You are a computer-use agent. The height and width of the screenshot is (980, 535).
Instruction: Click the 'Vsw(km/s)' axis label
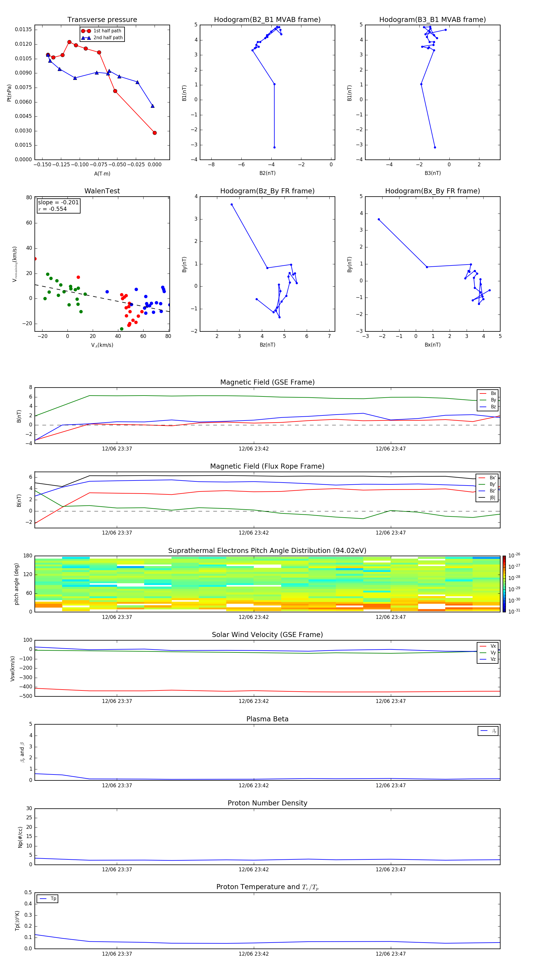pos(12,668)
